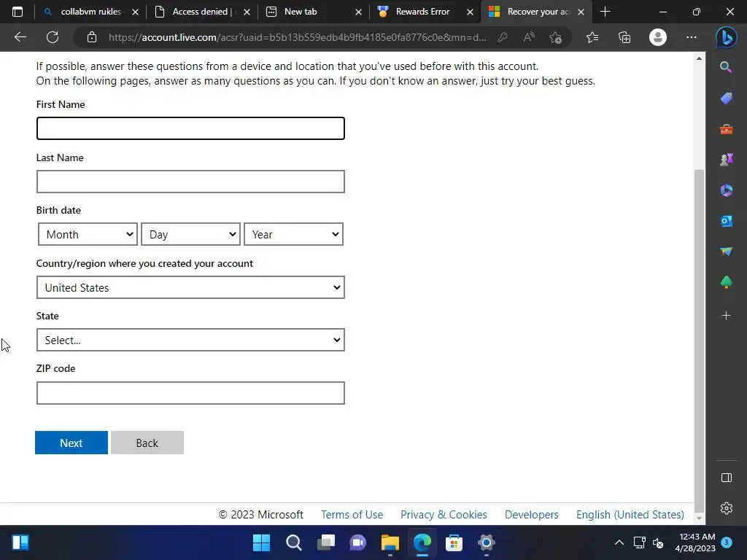Image resolution: width=747 pixels, height=560 pixels.
Task: Toggle the sidebar panel layout icon
Action: [726, 478]
